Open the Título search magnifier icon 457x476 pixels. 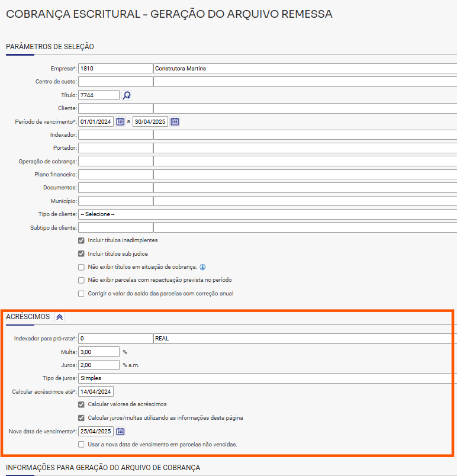click(127, 95)
